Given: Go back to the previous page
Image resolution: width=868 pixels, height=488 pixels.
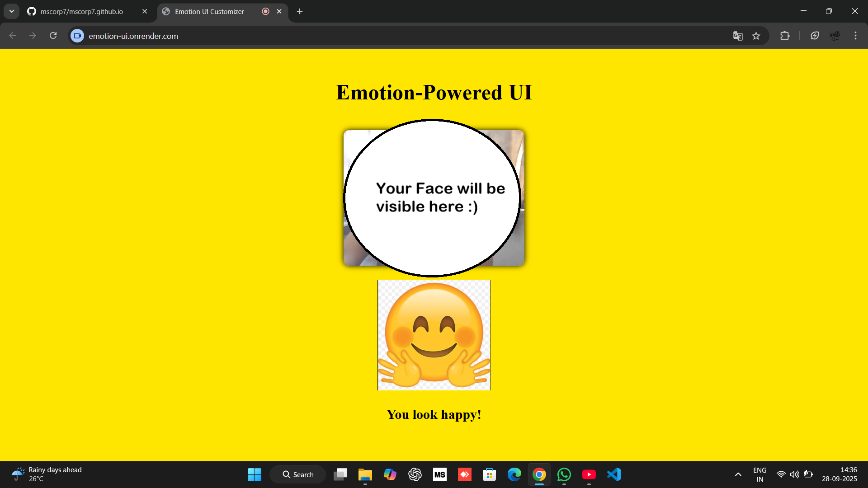Looking at the screenshot, I should pos(12,36).
